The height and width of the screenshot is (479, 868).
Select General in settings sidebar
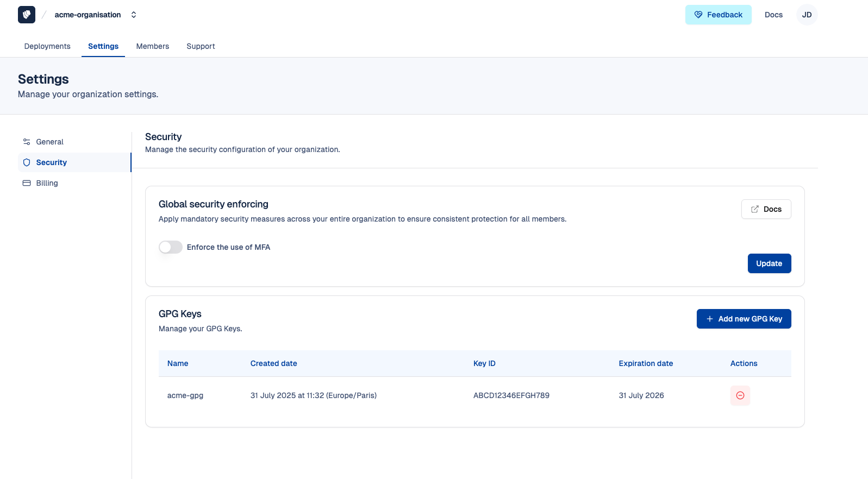click(x=49, y=142)
